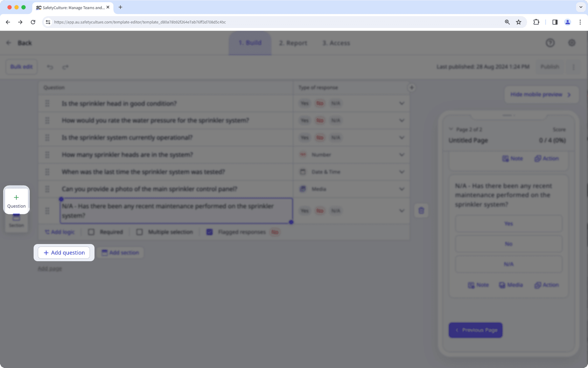Screen dimensions: 588x368
Task: Expand response type for water pressure question
Action: tap(402, 120)
